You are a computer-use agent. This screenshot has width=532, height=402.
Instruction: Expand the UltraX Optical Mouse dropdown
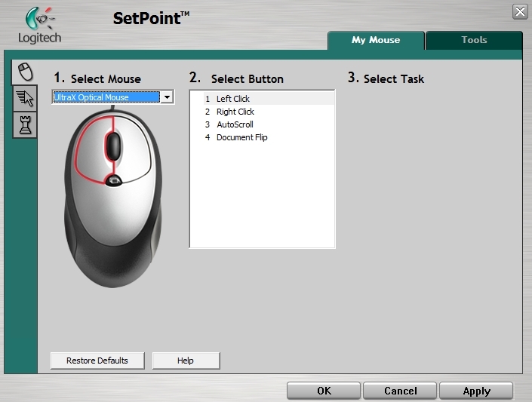pos(167,97)
